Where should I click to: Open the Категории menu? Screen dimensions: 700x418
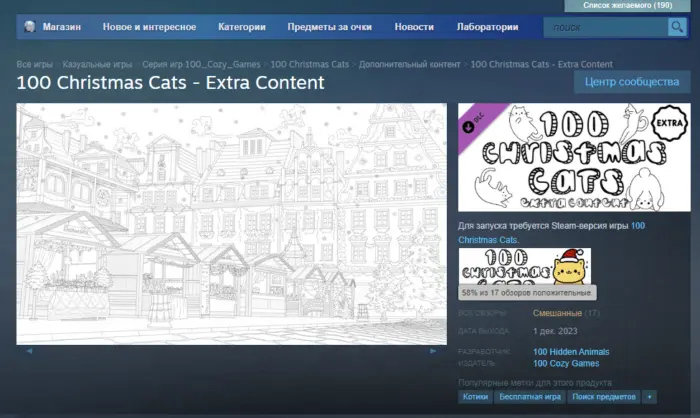click(242, 27)
